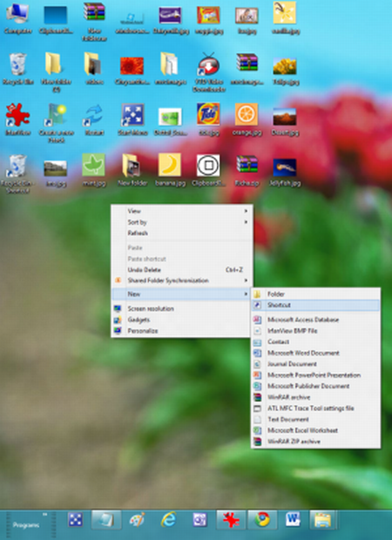Select the orange.jpg icon on desktop
Viewport: 392px width, 540px height.
[247, 119]
